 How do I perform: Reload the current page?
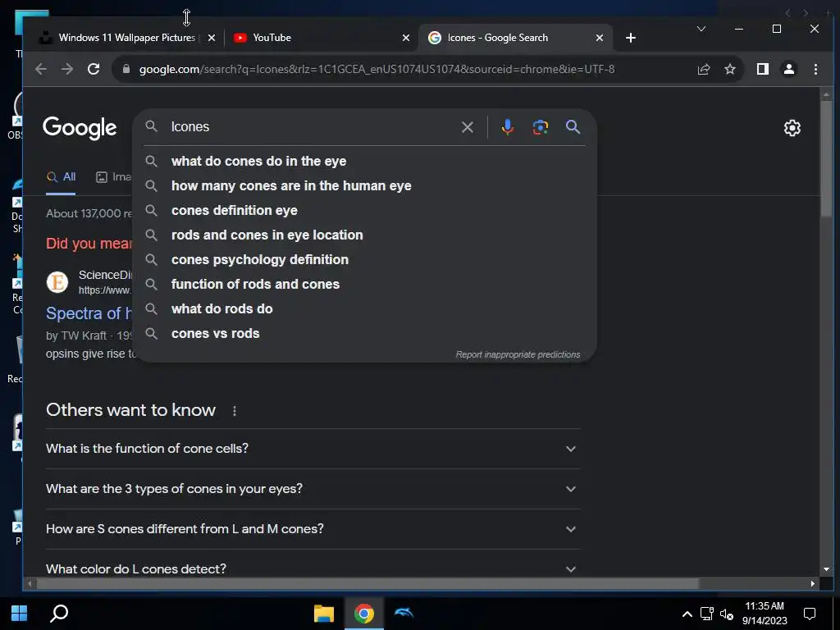pos(94,69)
